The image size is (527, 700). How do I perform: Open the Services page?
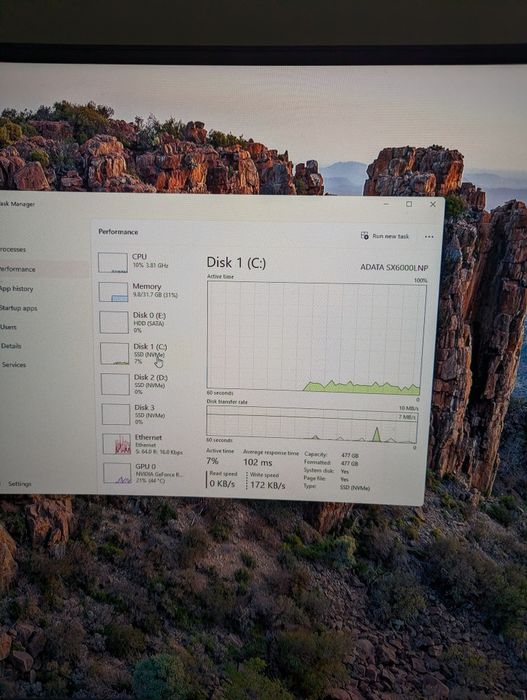click(x=13, y=365)
